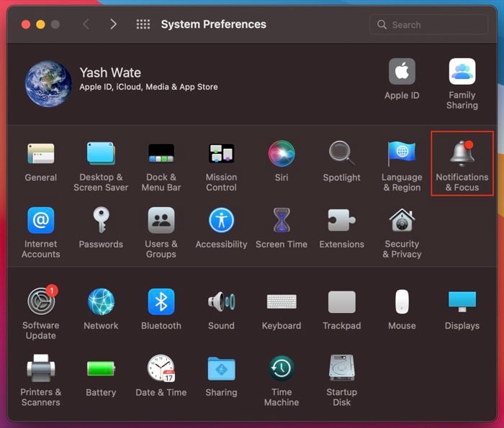Click the Yash Wate account name
The width and height of the screenshot is (504, 428).
point(110,73)
